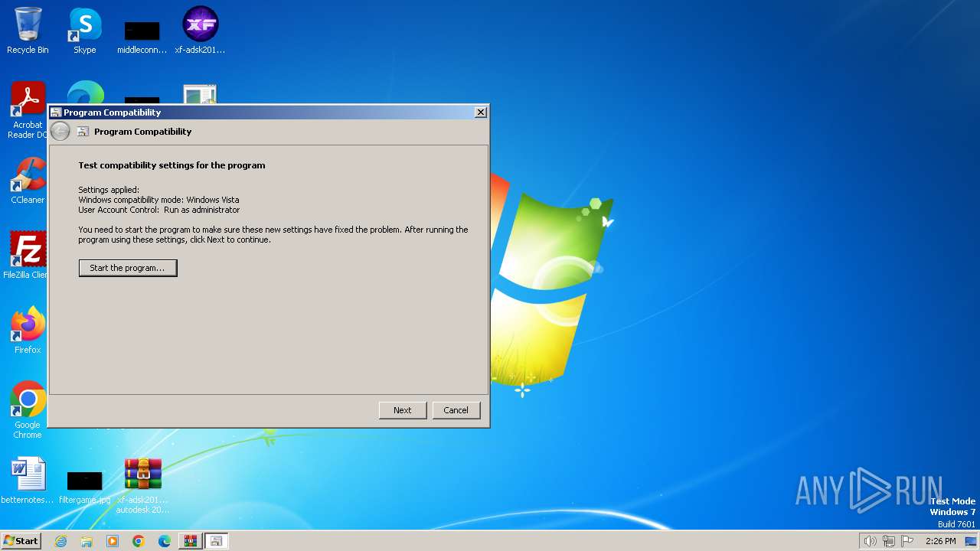
Task: Open Action Center flag icon
Action: [907, 541]
